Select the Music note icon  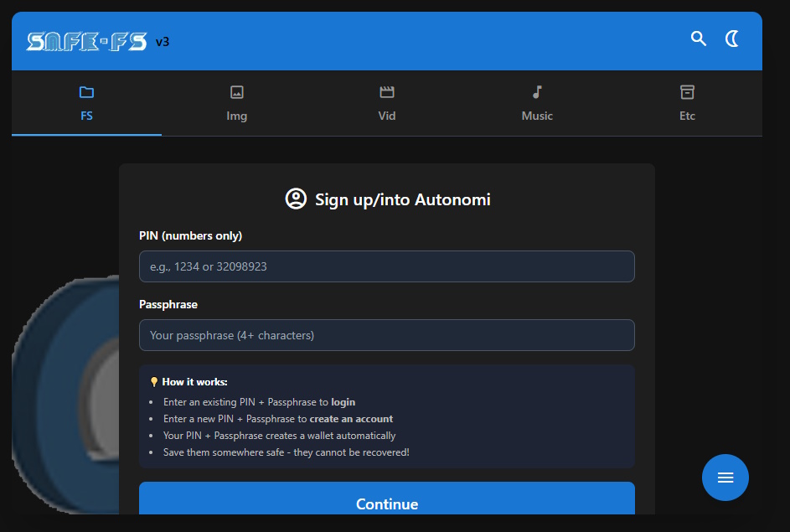coord(537,92)
